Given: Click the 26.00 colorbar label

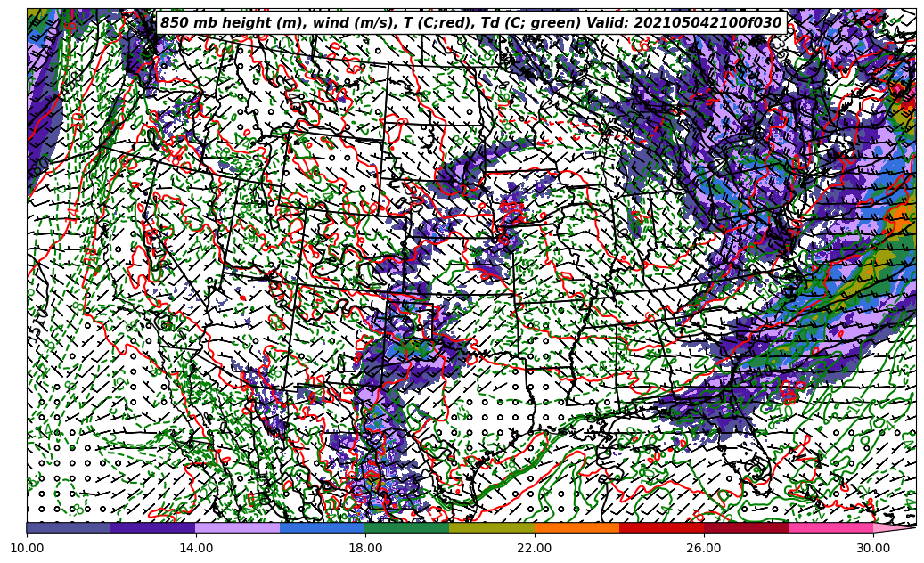Looking at the screenshot, I should [x=704, y=548].
